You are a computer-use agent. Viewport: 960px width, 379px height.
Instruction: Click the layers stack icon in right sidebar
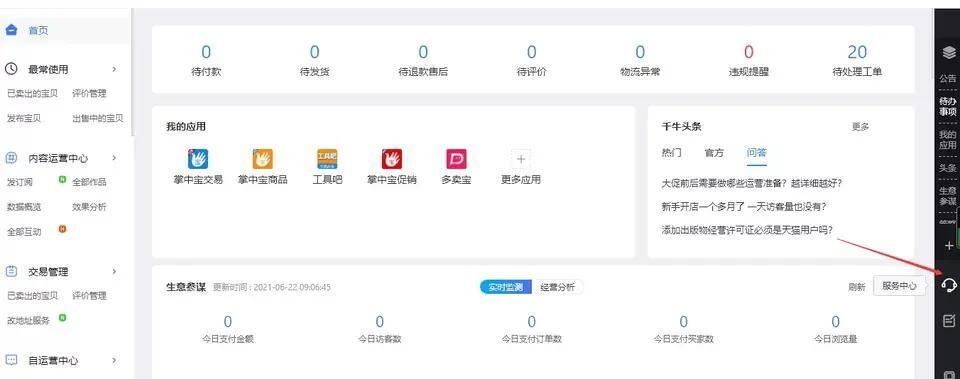[x=948, y=53]
